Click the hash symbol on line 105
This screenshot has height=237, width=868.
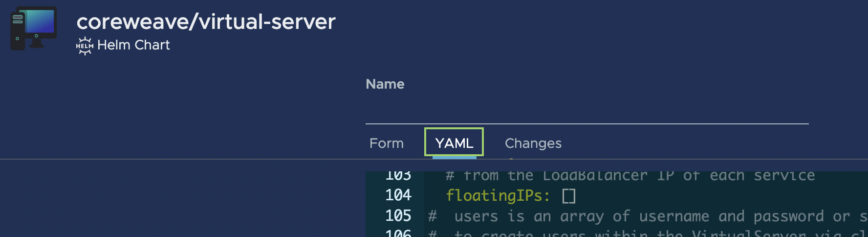click(433, 216)
